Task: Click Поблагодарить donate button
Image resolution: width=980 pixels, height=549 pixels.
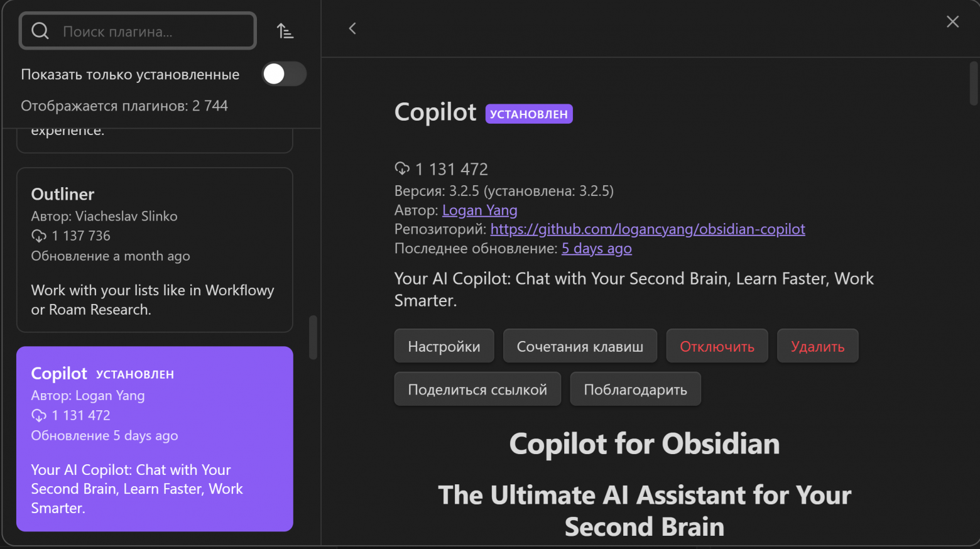Action: click(x=635, y=389)
